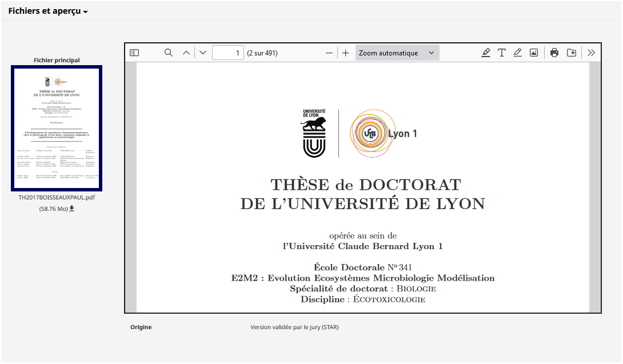623x364 pixels.
Task: Click the opérée au sein de text
Action: pyautogui.click(x=363, y=235)
